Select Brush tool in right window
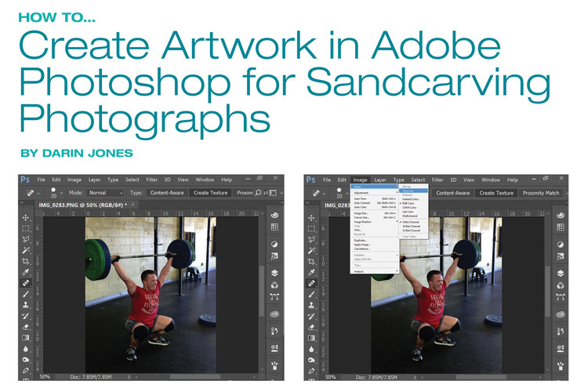 point(311,295)
